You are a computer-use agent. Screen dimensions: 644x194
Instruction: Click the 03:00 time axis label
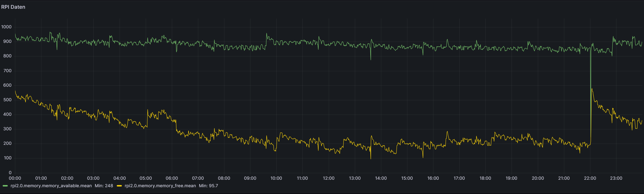click(x=93, y=178)
